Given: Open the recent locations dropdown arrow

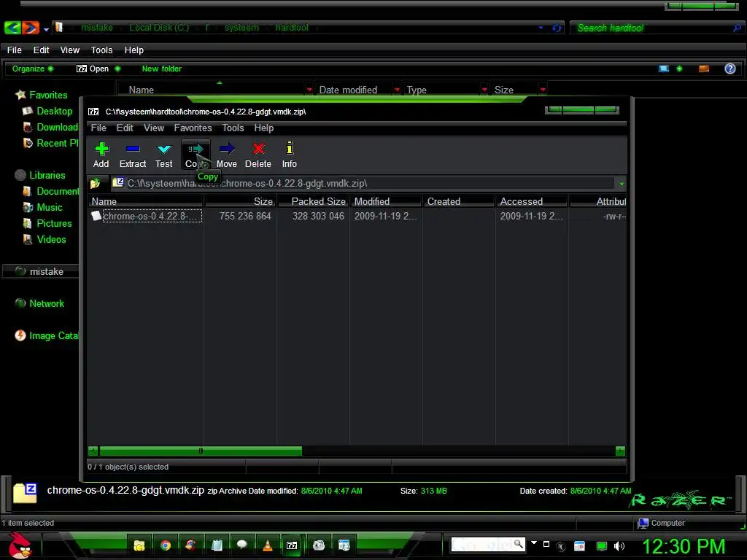Looking at the screenshot, I should (x=46, y=29).
